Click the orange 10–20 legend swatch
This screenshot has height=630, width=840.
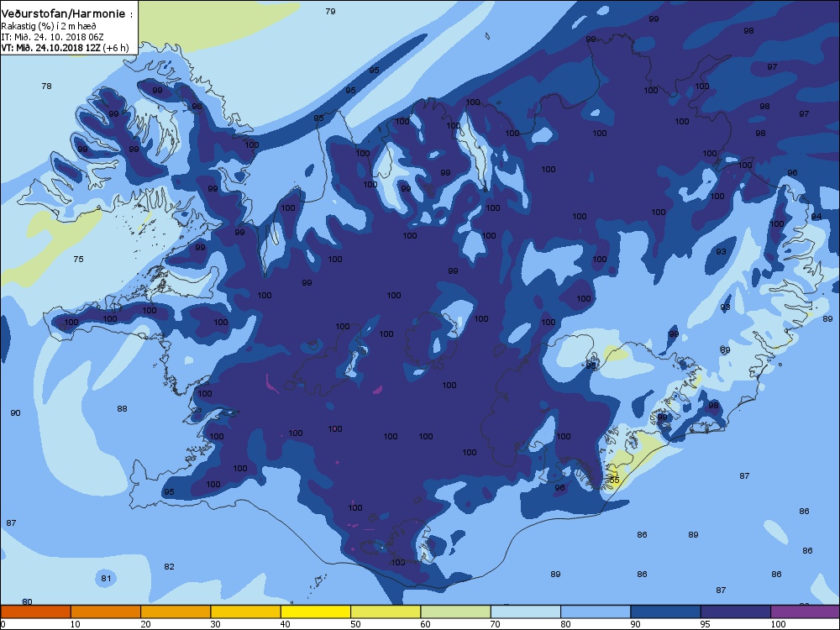pyautogui.click(x=106, y=612)
